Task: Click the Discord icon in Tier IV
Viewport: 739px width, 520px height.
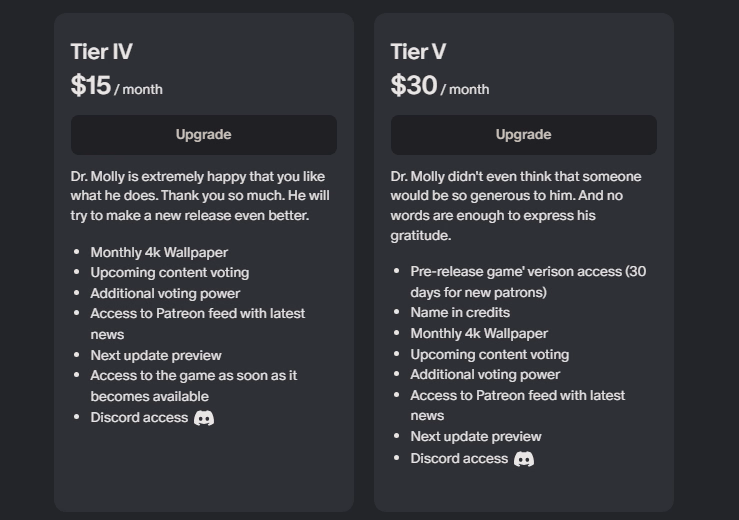Action: (204, 418)
